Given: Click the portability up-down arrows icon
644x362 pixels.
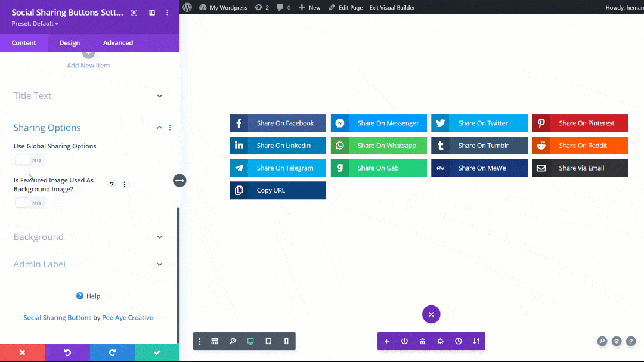Looking at the screenshot, I should (476, 341).
